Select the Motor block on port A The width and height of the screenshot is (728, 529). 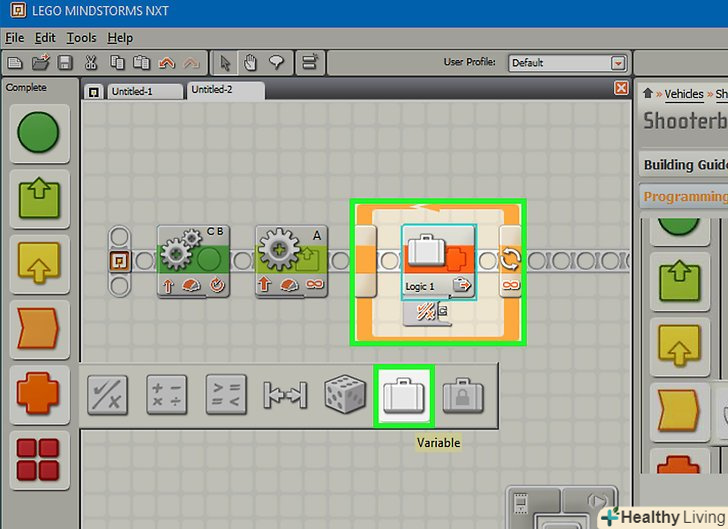pos(292,261)
